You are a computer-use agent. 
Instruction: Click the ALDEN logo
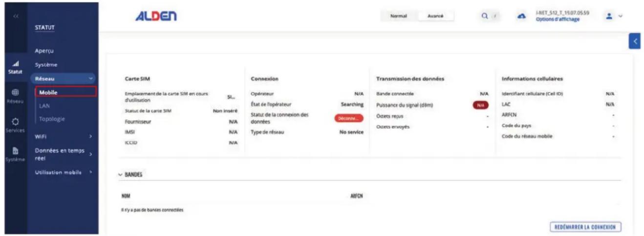156,16
